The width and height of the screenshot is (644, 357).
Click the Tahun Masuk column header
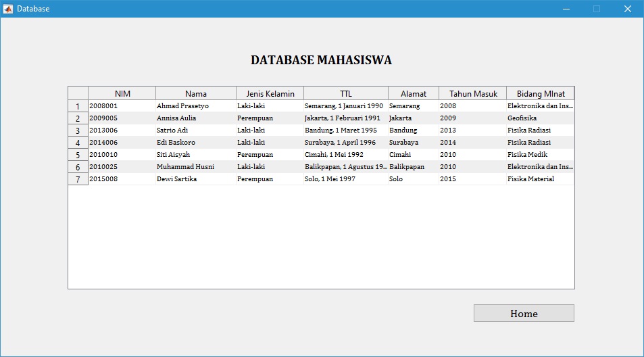pyautogui.click(x=473, y=93)
